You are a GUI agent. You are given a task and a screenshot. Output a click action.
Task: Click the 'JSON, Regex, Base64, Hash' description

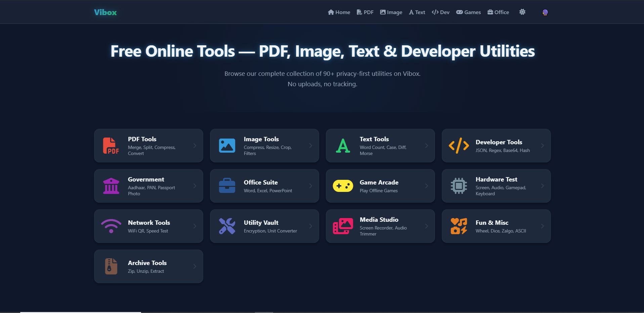click(x=503, y=150)
